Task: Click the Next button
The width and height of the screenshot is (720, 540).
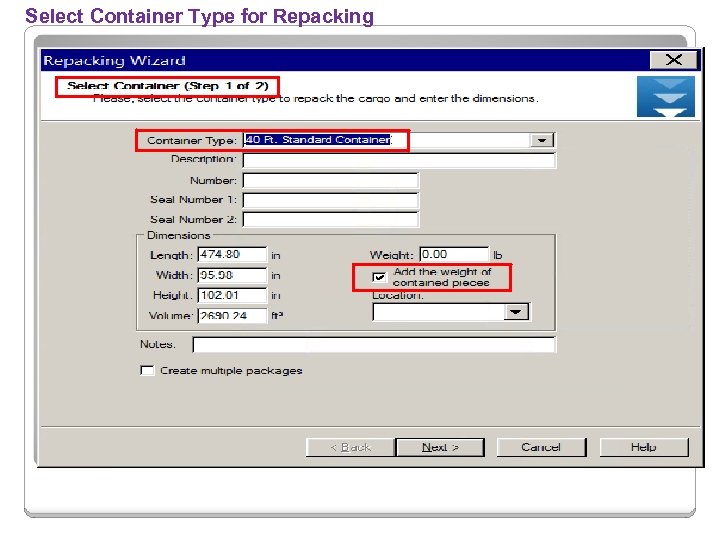Action: coord(440,447)
